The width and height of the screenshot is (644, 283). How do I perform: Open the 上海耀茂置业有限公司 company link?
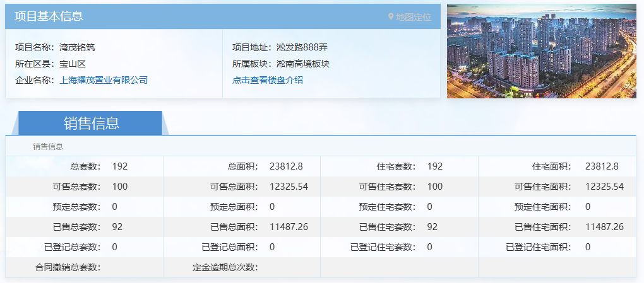point(104,80)
